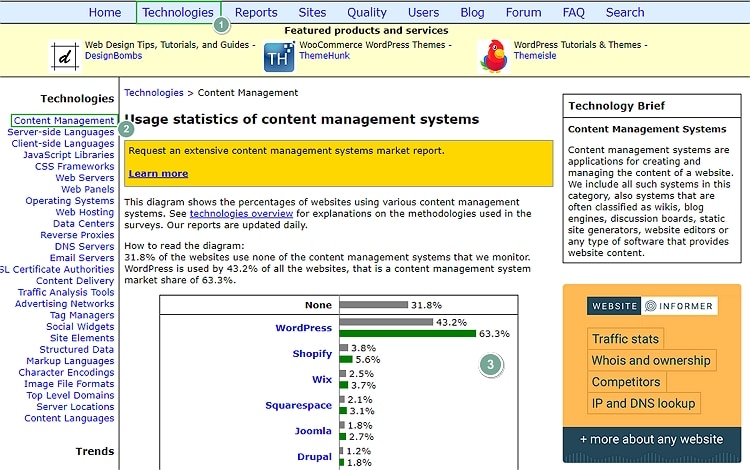The image size is (750, 470).
Task: Open Site Elements sidebar link
Action: coord(82,338)
